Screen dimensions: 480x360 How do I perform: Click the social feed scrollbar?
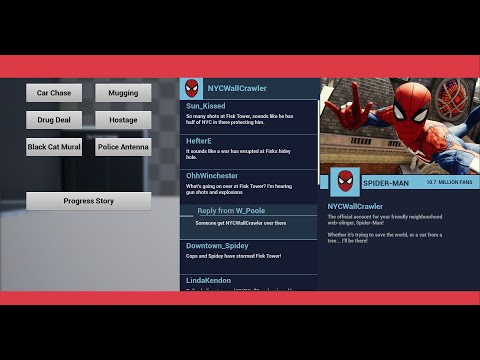pos(318,143)
